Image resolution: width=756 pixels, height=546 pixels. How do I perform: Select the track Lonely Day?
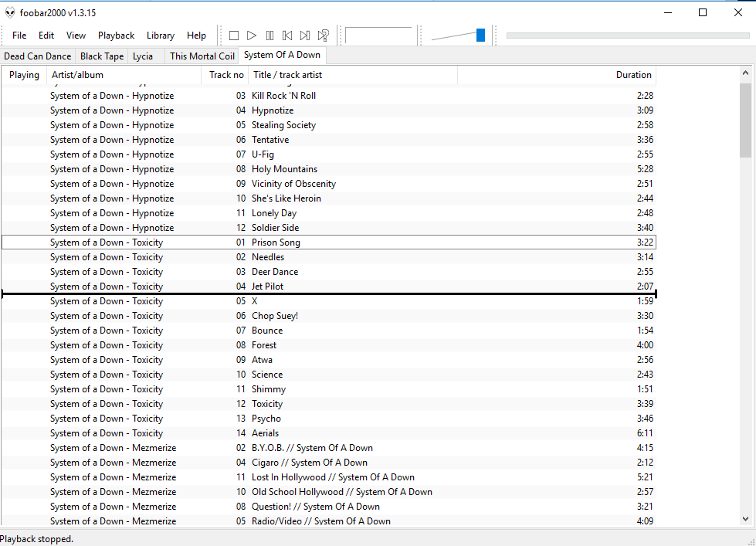point(329,212)
